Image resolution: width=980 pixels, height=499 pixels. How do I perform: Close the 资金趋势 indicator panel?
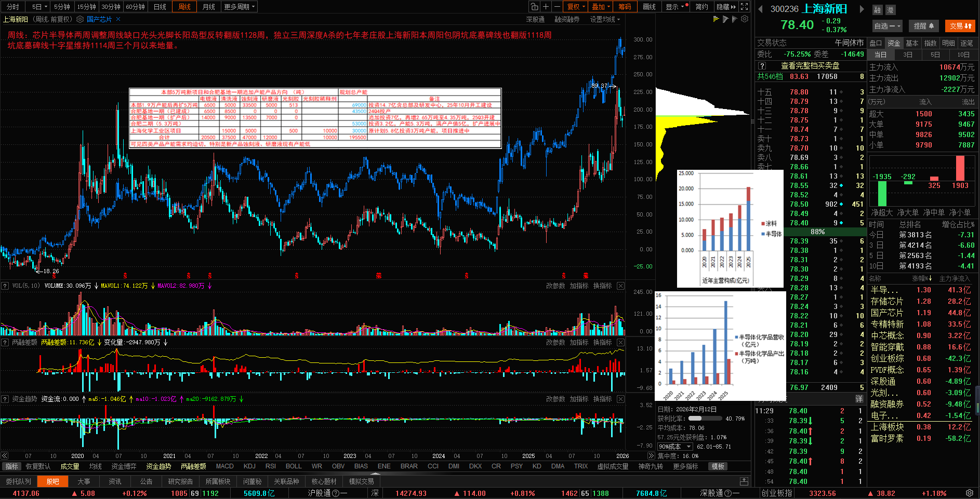(620, 399)
